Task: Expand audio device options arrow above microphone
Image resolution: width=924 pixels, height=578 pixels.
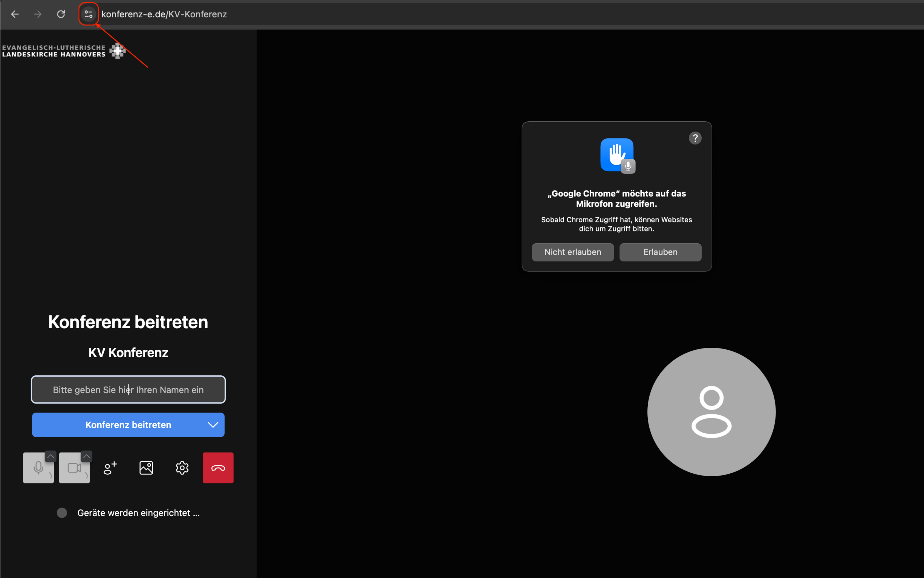Action: [51, 456]
